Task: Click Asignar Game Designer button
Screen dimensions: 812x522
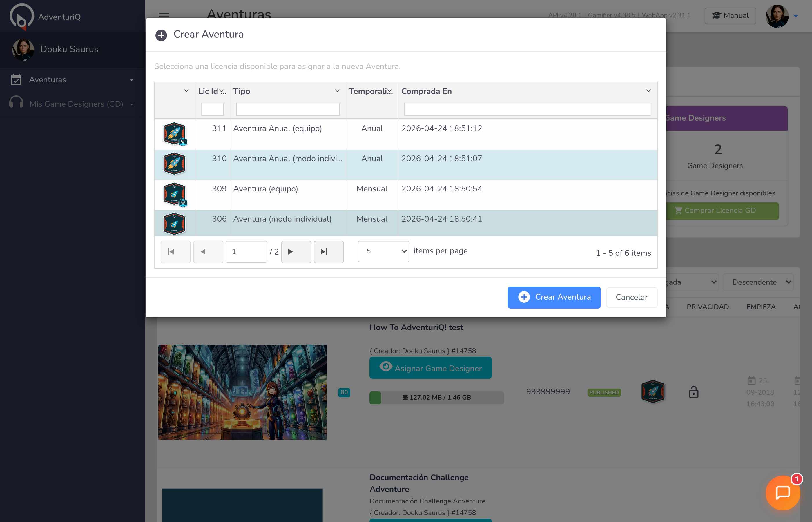Action: 430,368
